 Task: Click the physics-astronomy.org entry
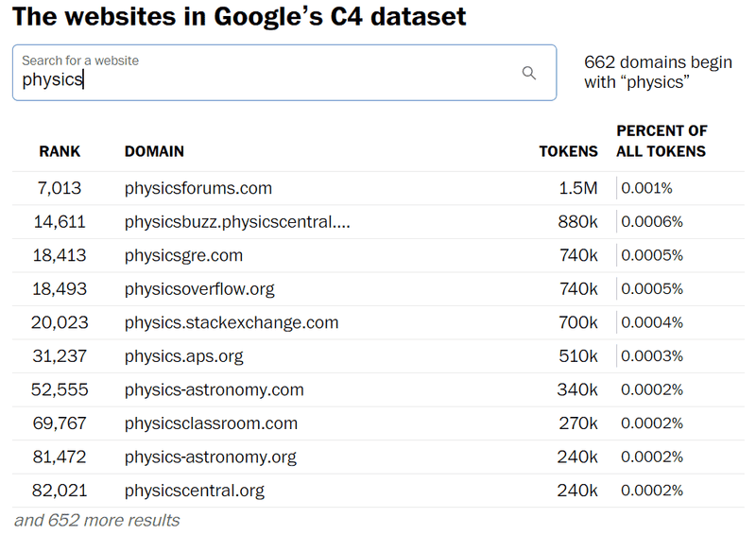pyautogui.click(x=211, y=457)
